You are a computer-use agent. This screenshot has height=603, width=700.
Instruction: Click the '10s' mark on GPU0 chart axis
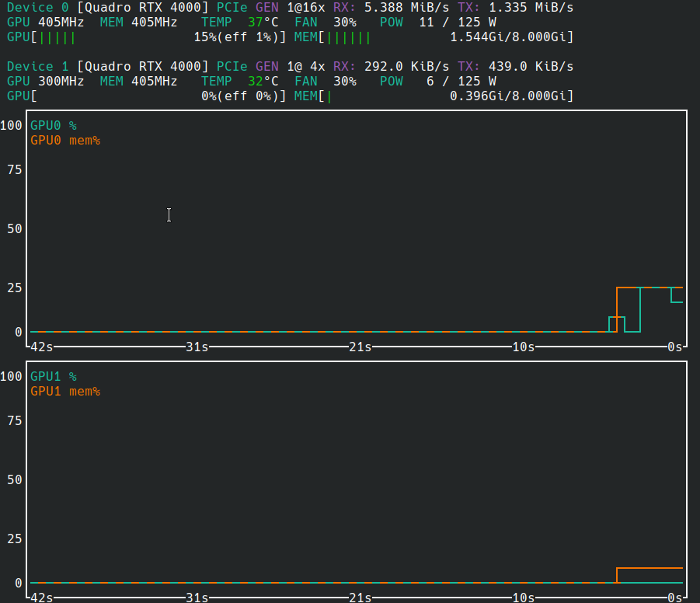point(523,347)
